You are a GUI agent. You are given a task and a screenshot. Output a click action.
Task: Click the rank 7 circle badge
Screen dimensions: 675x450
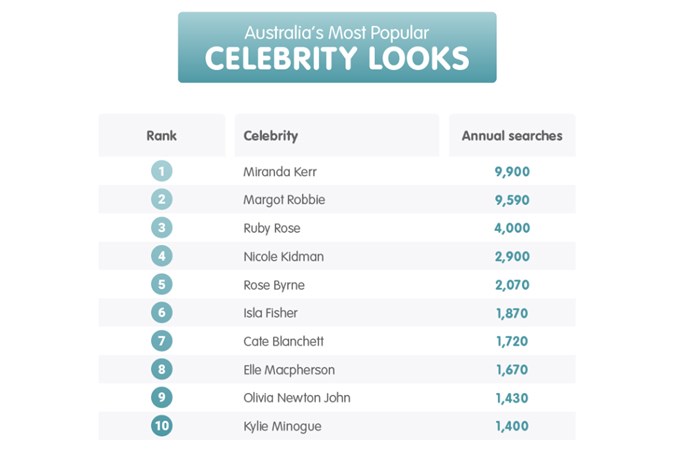click(x=161, y=341)
